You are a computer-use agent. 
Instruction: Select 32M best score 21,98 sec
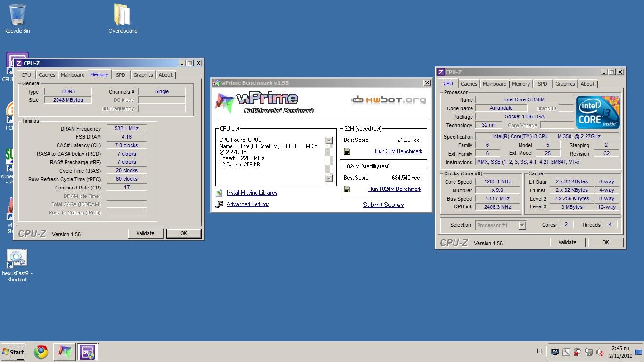(408, 140)
